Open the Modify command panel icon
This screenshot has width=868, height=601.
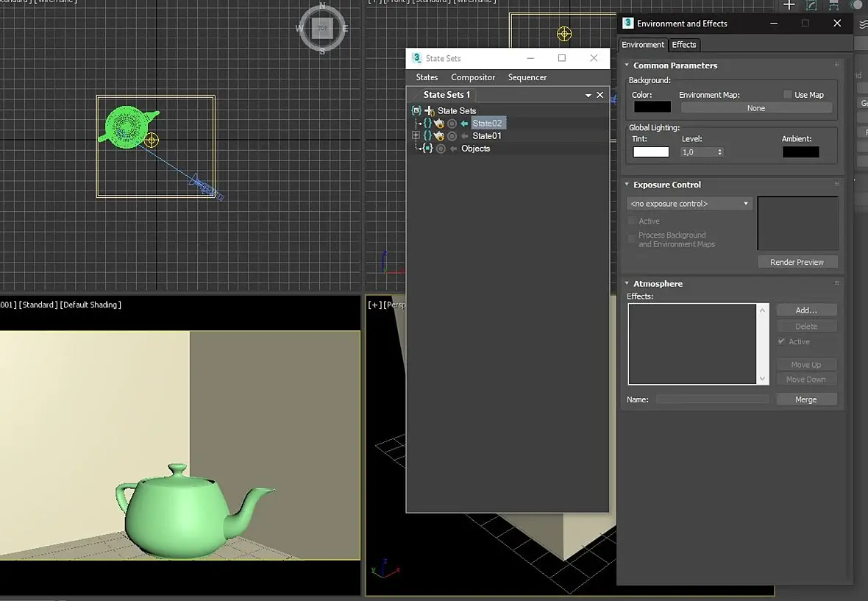coord(811,5)
